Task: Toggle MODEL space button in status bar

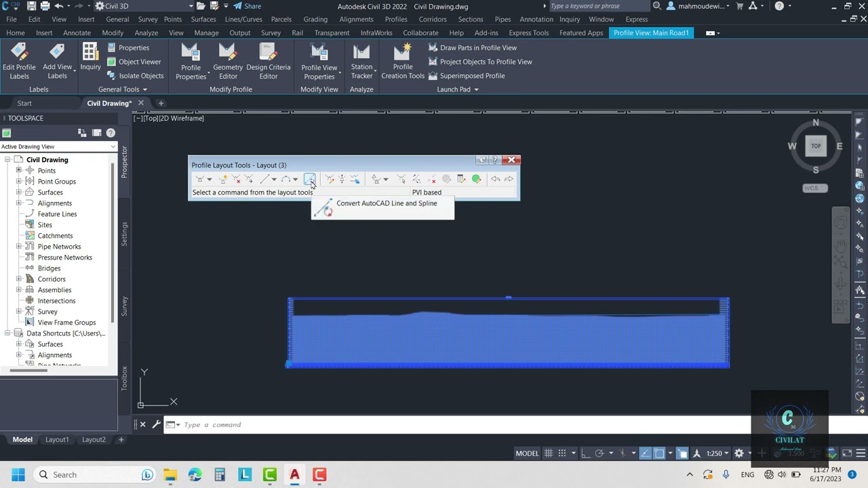Action: click(527, 453)
